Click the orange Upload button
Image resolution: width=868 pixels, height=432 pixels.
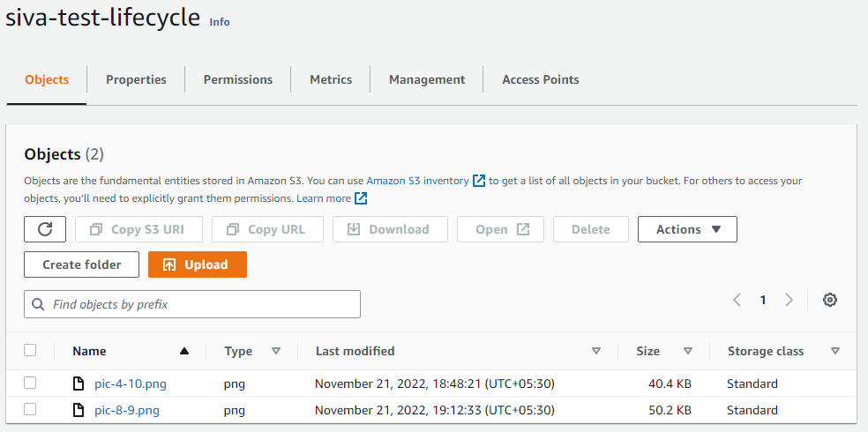coord(197,264)
